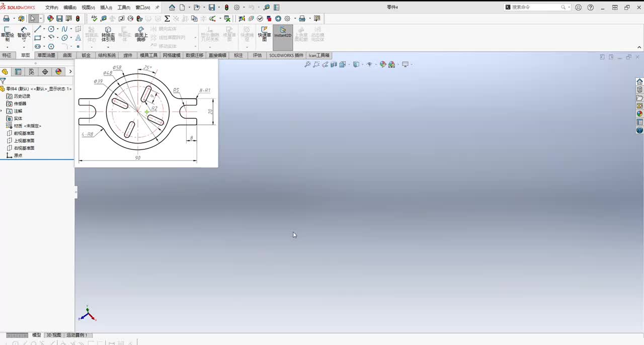Click the Zoom to Area icon
Viewport: 644px width, 345px height.
[x=316, y=64]
